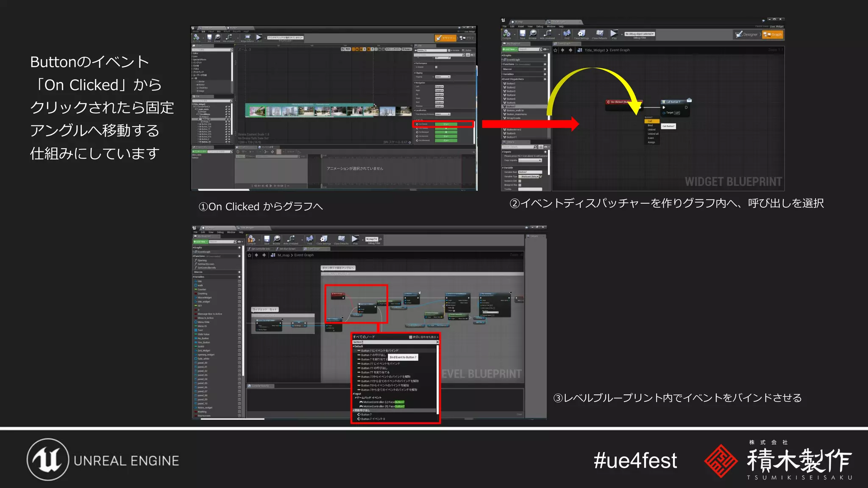
Task: Click the animation timeline scrubber in Designer window
Action: tap(321, 157)
